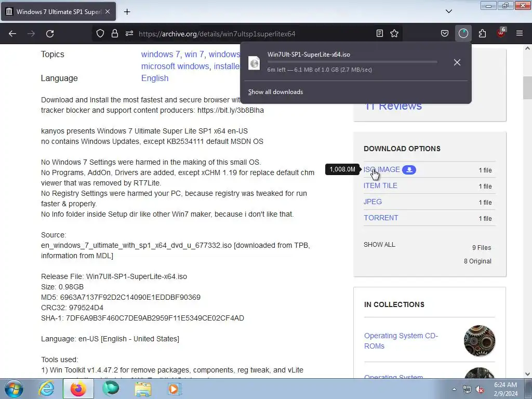Click scrollbar up arrow
Screen dimensions: 532x399
click(527, 48)
